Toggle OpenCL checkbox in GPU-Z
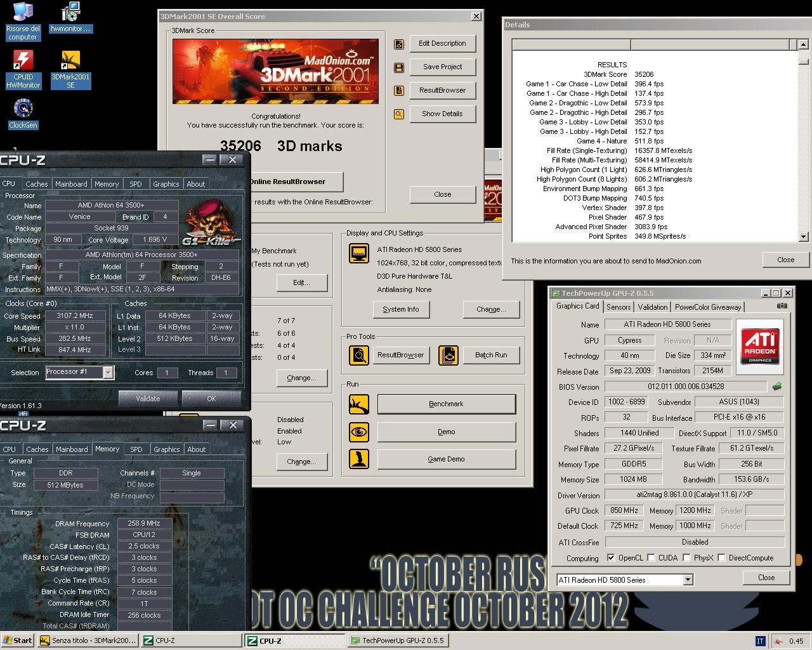The width and height of the screenshot is (812, 650). tap(611, 558)
